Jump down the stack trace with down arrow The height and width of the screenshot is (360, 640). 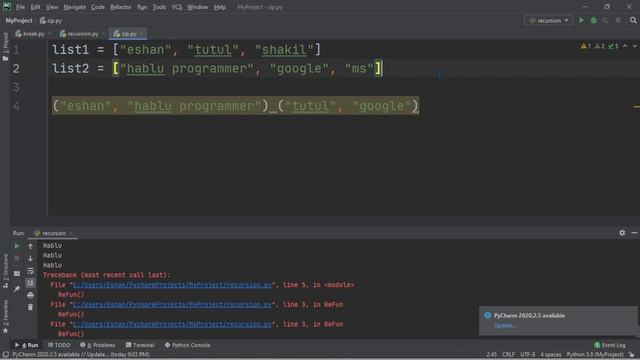point(30,258)
